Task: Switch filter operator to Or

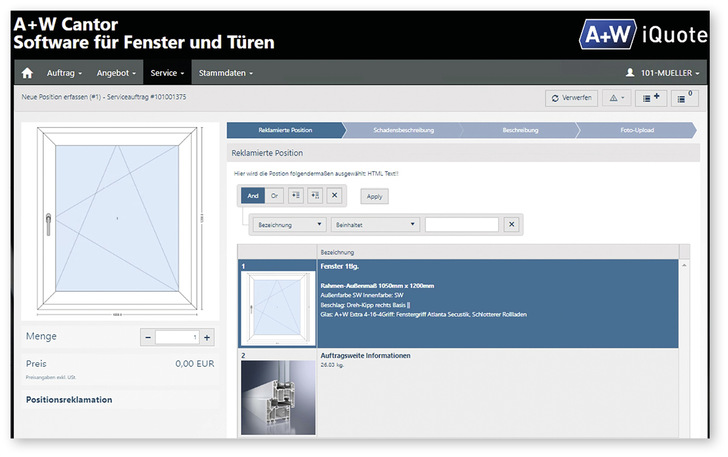Action: click(x=274, y=196)
